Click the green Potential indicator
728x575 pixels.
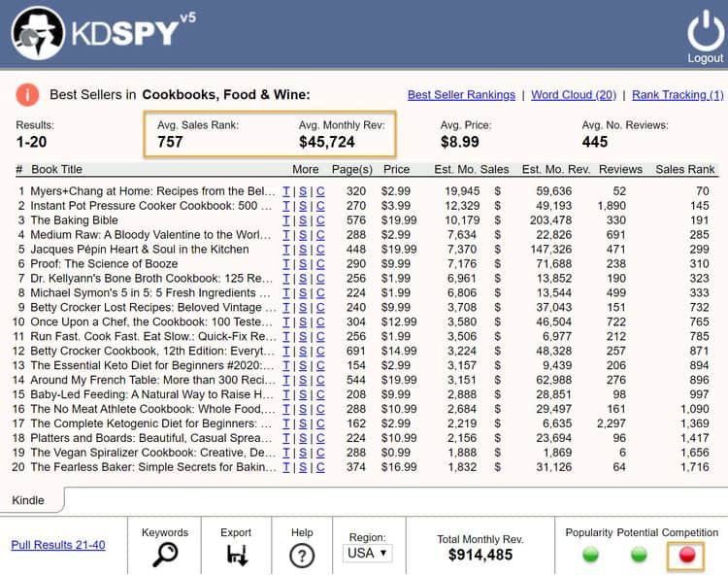pos(639,555)
